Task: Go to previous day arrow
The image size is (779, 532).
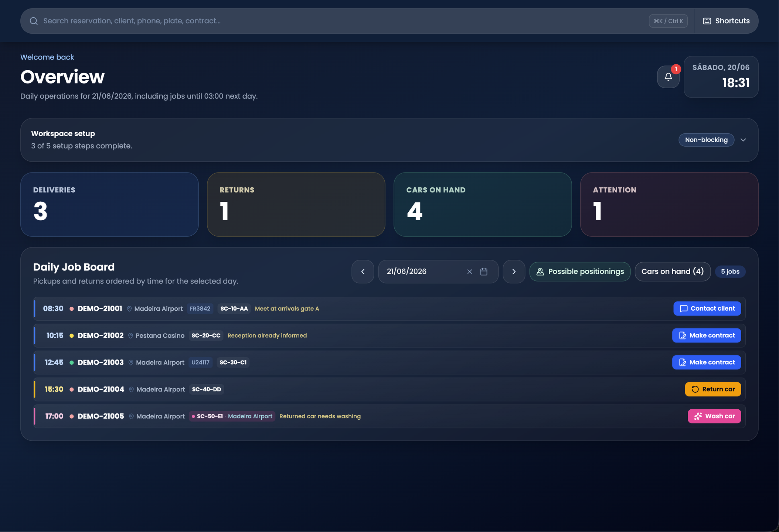Action: coord(363,272)
